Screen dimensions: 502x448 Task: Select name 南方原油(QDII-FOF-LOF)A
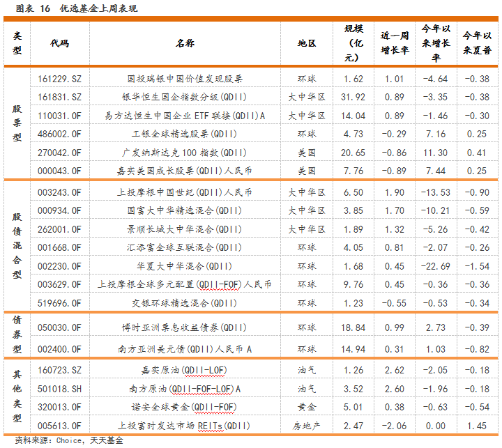click(185, 389)
